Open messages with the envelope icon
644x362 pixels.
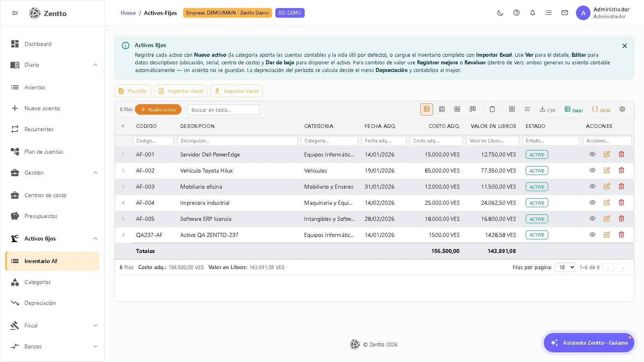click(565, 13)
